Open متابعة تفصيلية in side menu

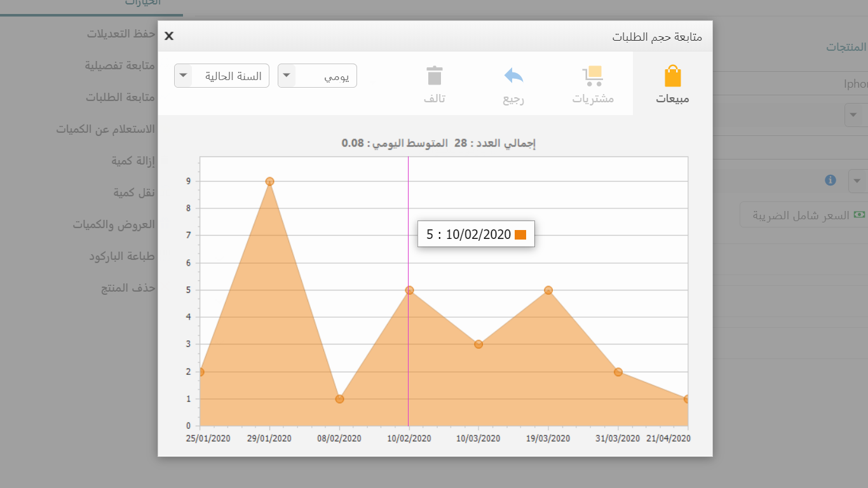click(x=121, y=65)
